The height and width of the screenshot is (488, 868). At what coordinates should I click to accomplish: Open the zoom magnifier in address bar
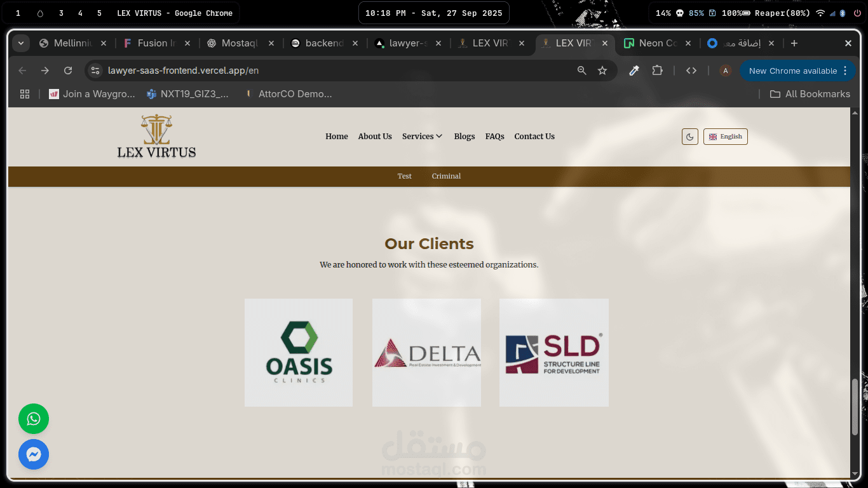[x=581, y=71]
